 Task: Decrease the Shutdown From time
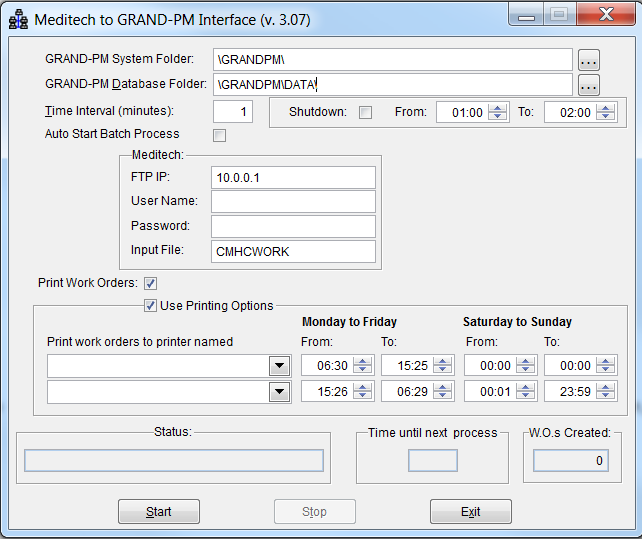[497, 116]
